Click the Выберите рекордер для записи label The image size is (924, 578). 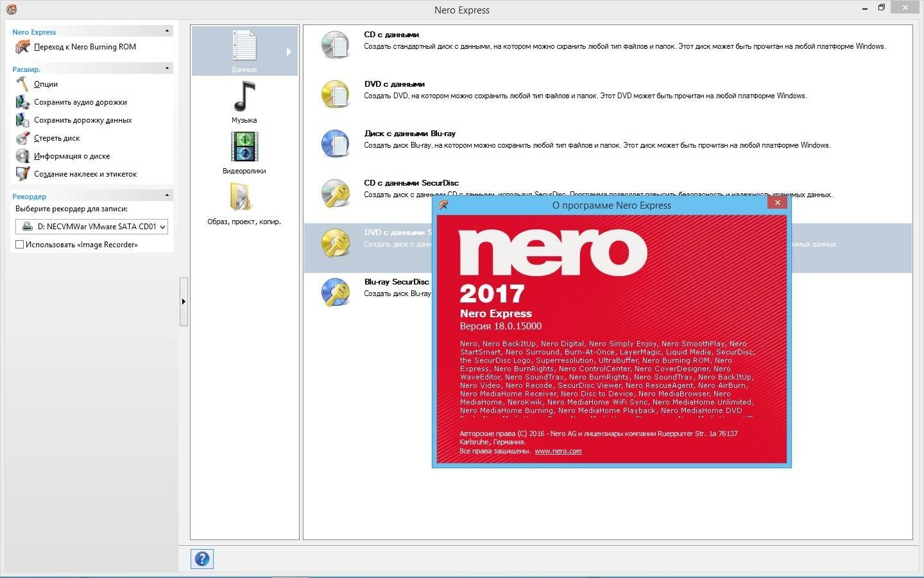point(71,209)
